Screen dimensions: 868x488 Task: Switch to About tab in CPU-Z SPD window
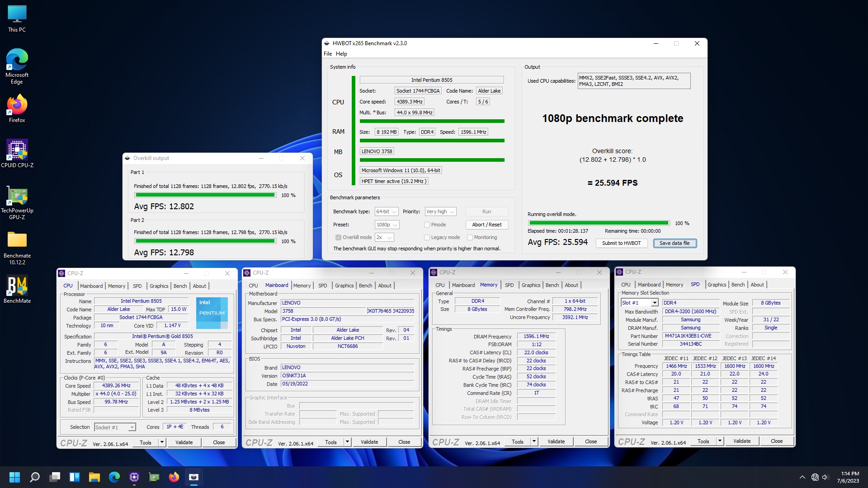757,285
